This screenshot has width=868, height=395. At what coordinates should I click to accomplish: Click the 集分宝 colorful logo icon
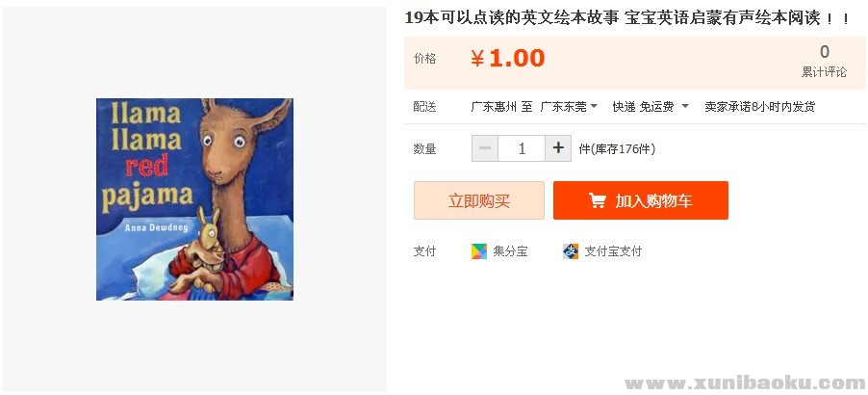coord(479,250)
